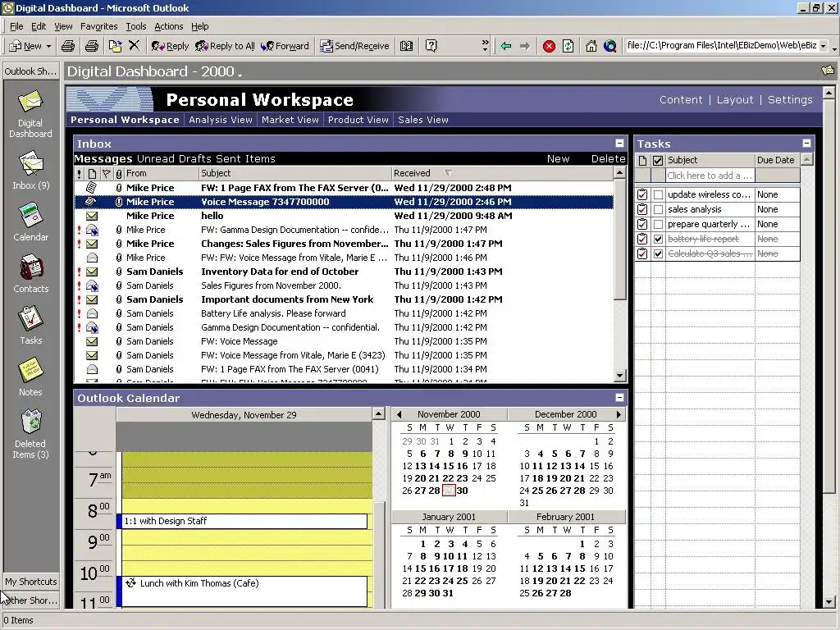This screenshot has width=840, height=630.
Task: Check 'prepare quarterly' task checkbox
Action: pos(658,224)
